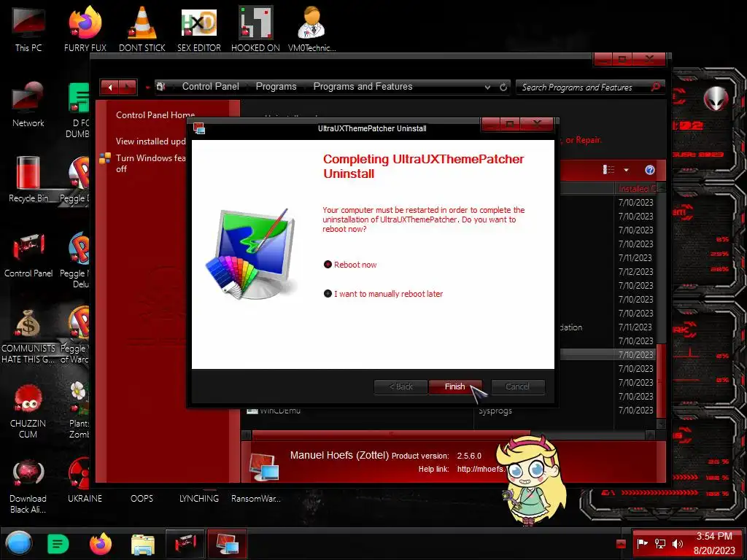Screen dimensions: 747x560
Task: Click the Alienware head gadget icon
Action: 716,99
